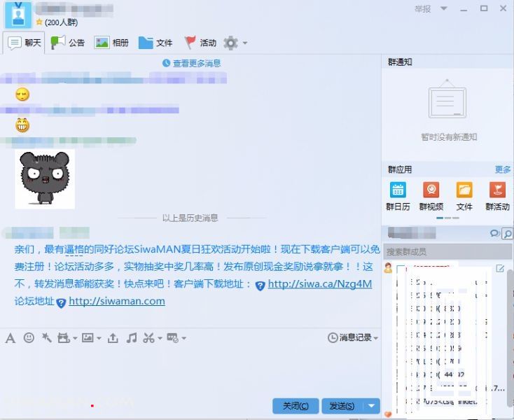
Task: Expand the send button options arrow
Action: coord(372,406)
